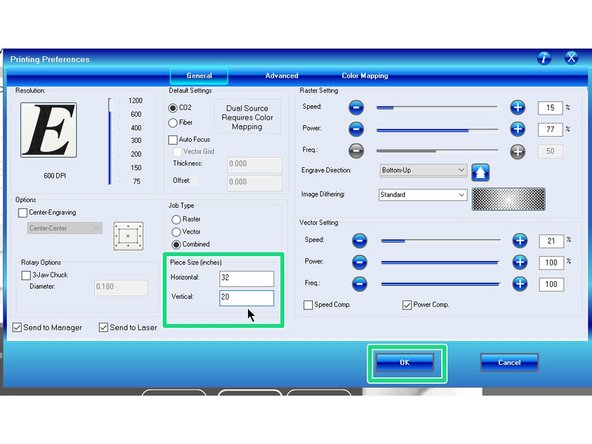Decrease Raster Speed with minus button
This screenshot has width=592, height=444.
(356, 108)
